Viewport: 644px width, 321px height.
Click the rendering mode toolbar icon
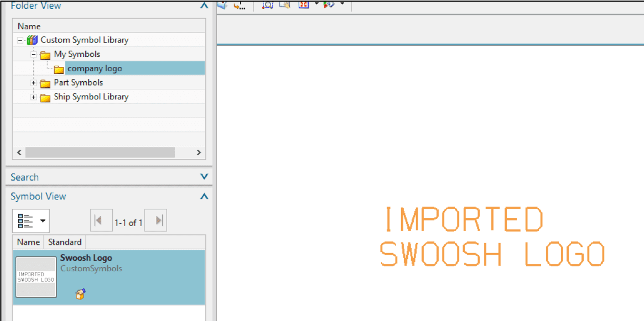330,5
